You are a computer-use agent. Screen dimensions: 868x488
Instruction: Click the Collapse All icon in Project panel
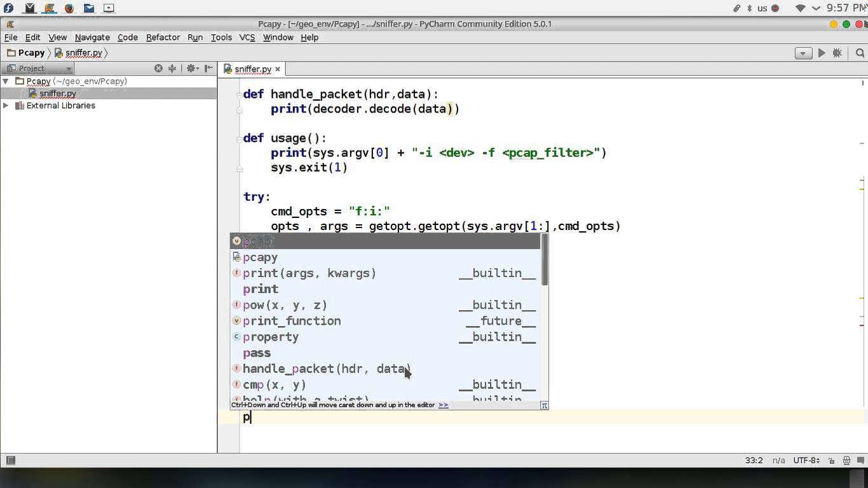(x=173, y=68)
